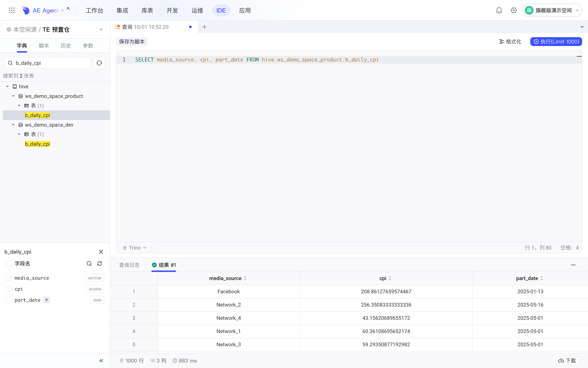588x368 pixels.
Task: Add a new query tab
Action: (x=204, y=27)
